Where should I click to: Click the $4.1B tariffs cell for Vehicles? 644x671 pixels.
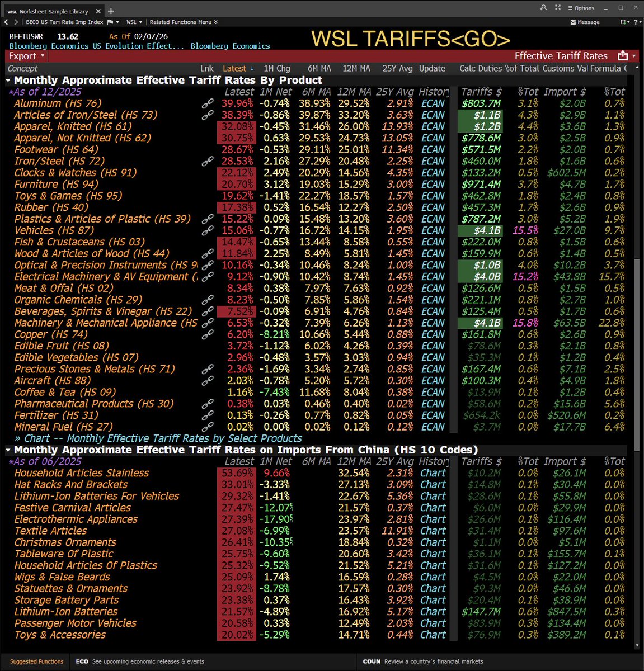click(480, 230)
